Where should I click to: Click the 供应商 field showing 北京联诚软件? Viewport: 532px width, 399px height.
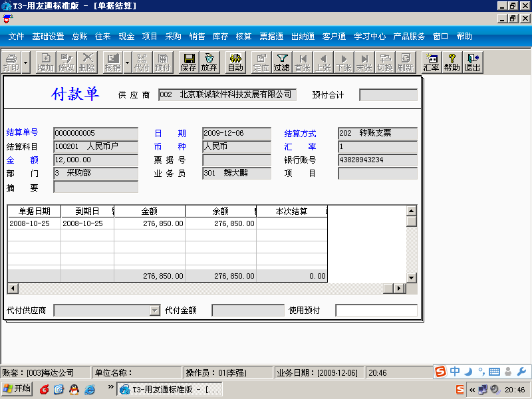tap(227, 94)
